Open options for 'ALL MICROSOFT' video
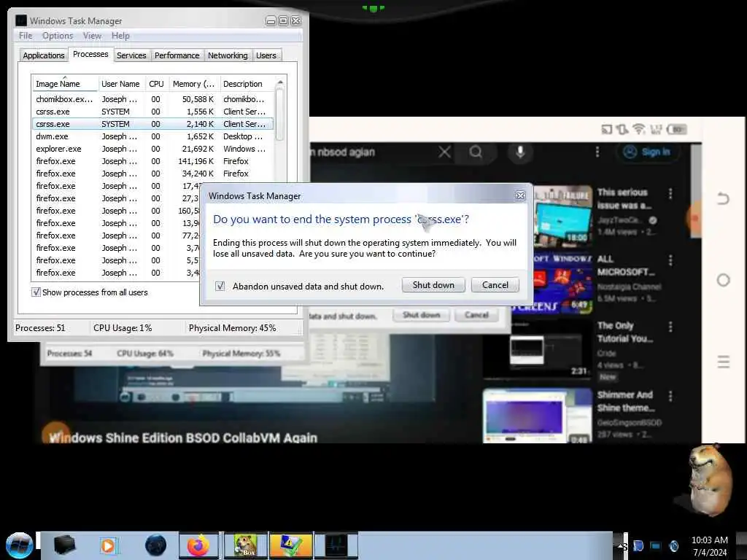This screenshot has height=560, width=747. point(670,260)
